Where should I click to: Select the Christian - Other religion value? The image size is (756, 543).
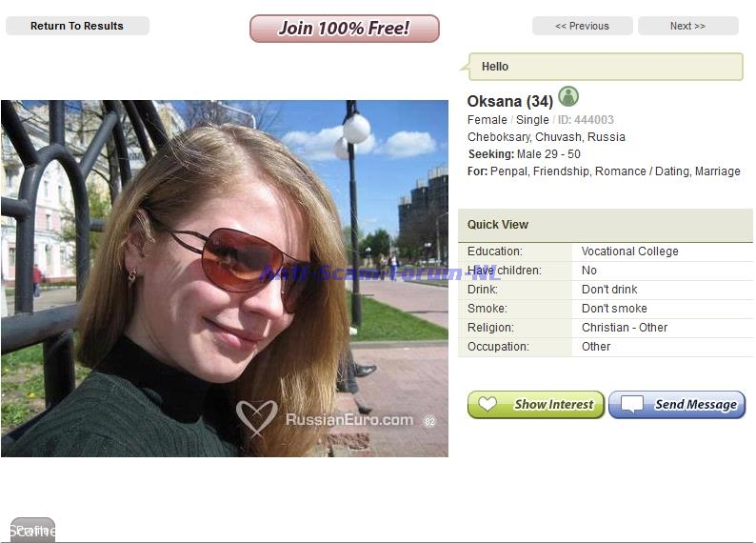pyautogui.click(x=625, y=328)
